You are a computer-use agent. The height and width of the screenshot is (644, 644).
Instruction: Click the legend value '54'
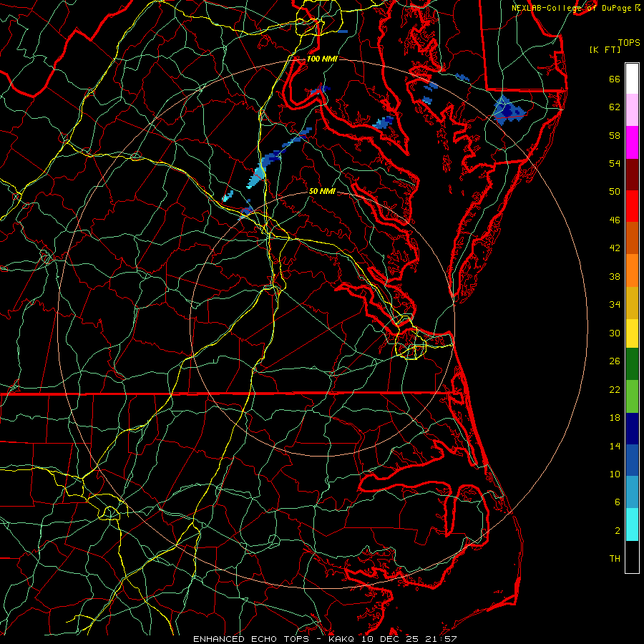(615, 163)
